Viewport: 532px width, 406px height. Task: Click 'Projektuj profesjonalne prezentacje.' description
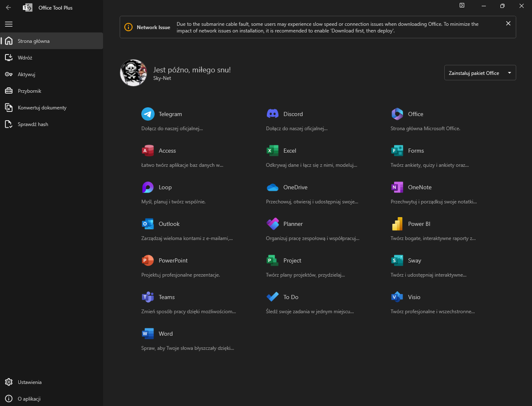point(180,275)
